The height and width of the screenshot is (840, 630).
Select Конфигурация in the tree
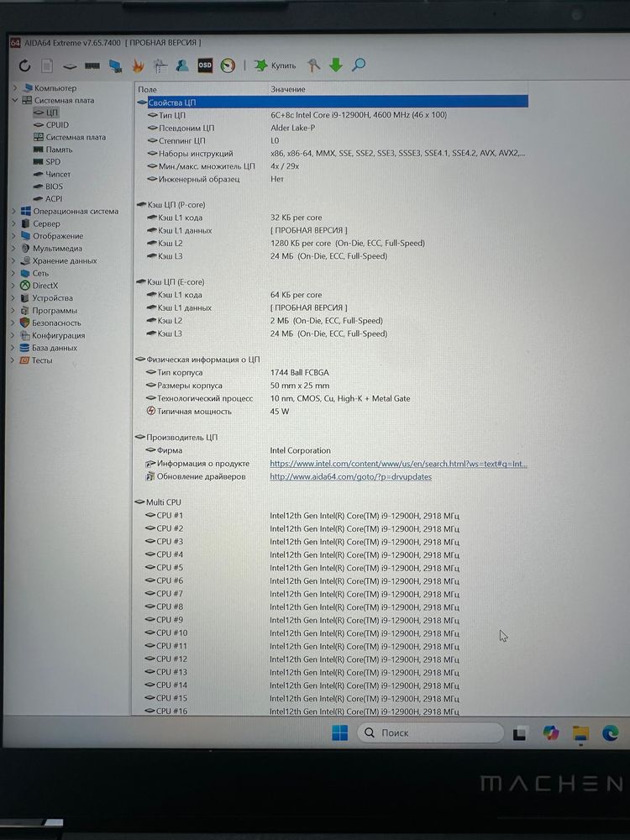(52, 335)
